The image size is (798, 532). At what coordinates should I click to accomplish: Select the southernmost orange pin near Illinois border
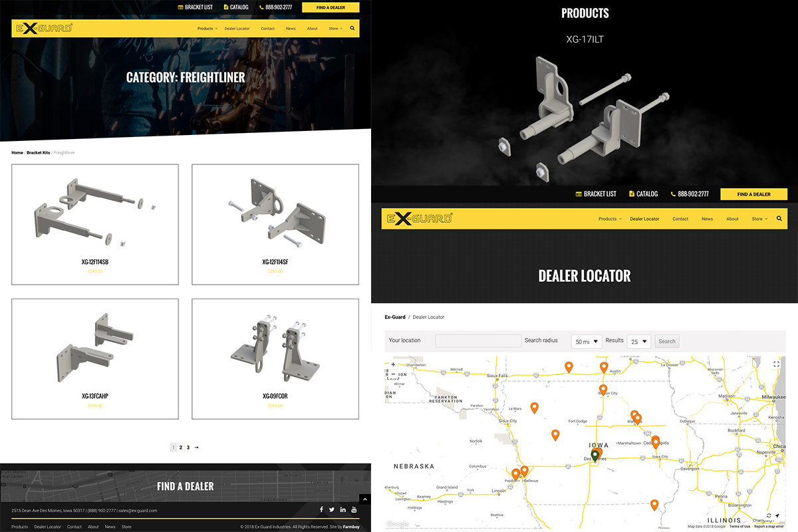click(654, 505)
